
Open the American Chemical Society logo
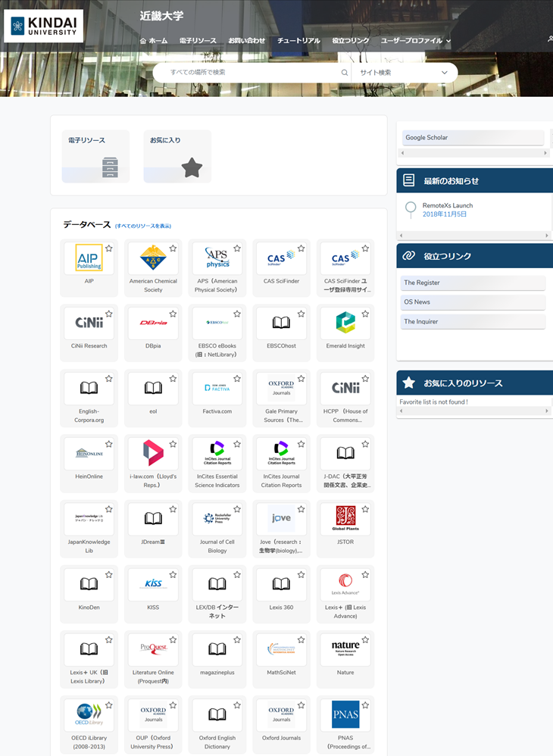153,258
